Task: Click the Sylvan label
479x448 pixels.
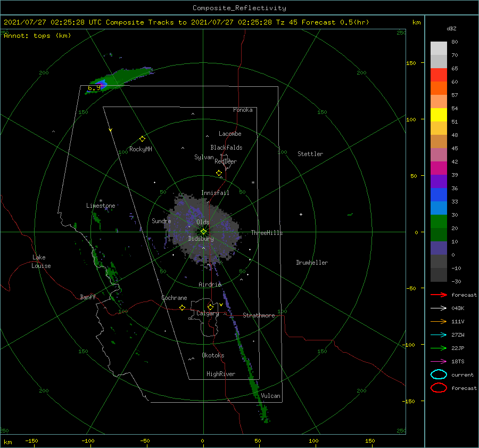Action: [204, 157]
